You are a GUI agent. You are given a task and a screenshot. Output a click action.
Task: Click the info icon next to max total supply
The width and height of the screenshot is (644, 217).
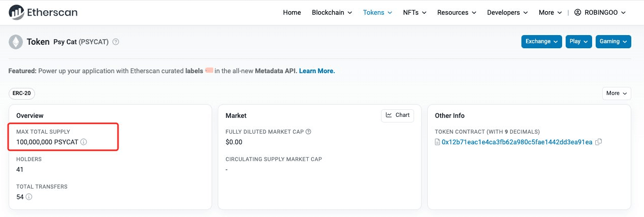[84, 142]
